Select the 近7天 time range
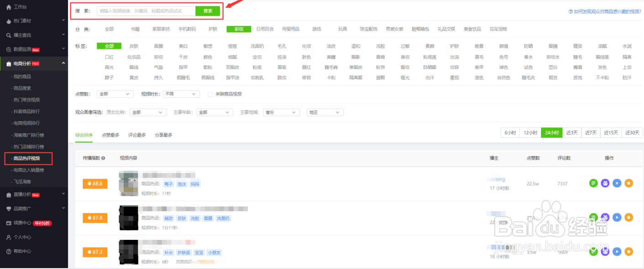 pos(591,133)
